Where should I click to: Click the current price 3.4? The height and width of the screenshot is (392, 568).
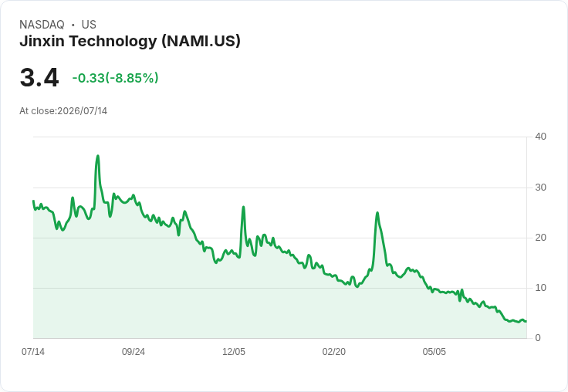39,77
